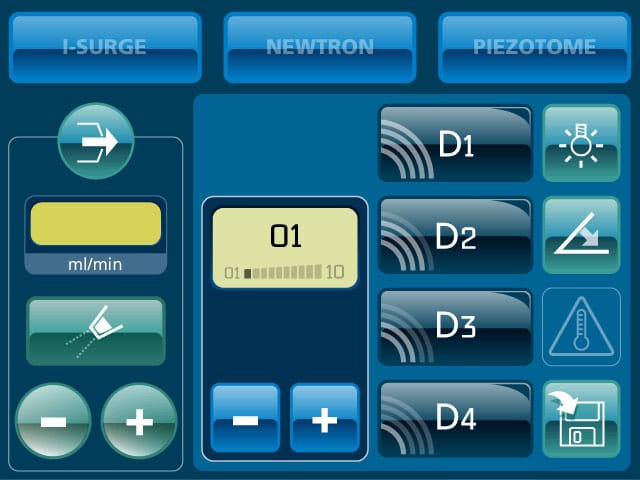The width and height of the screenshot is (640, 480).
Task: Toggle the irrigation spray handpiece button
Action: (x=96, y=331)
